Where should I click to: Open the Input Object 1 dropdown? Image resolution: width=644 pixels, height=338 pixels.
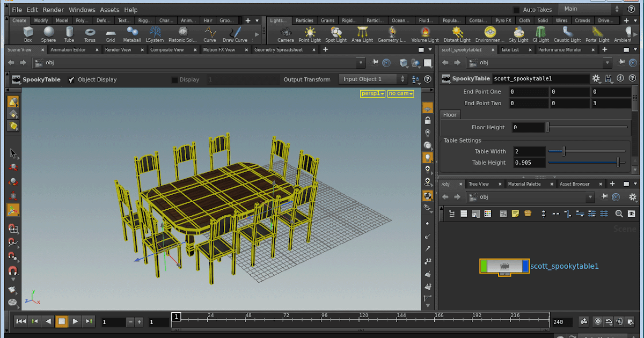point(370,79)
